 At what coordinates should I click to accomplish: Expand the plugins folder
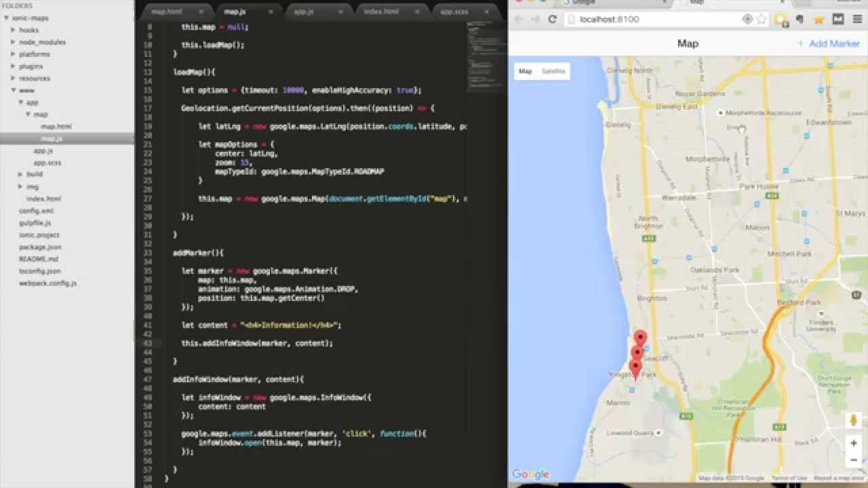pos(13,66)
